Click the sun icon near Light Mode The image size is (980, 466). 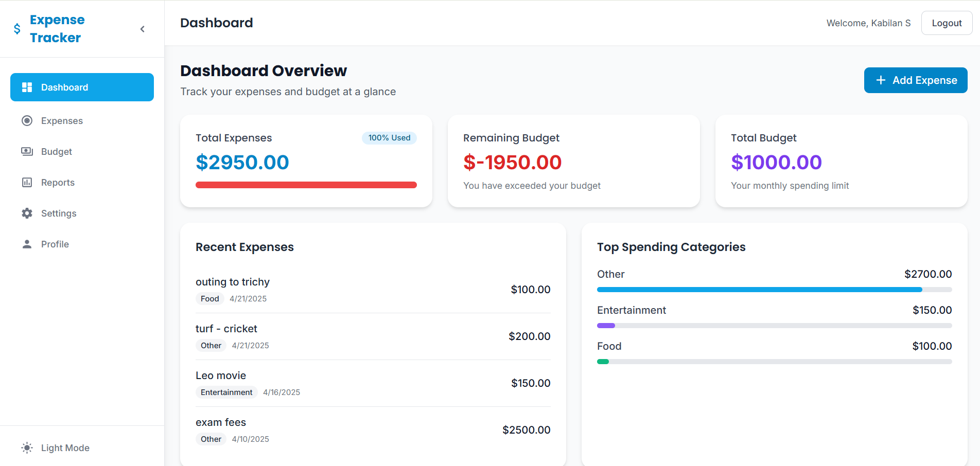click(x=27, y=447)
